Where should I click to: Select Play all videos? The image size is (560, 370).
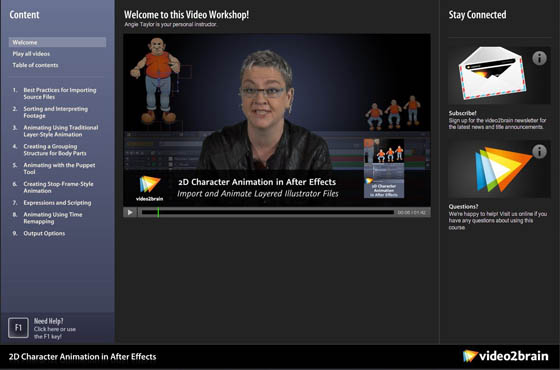point(31,54)
